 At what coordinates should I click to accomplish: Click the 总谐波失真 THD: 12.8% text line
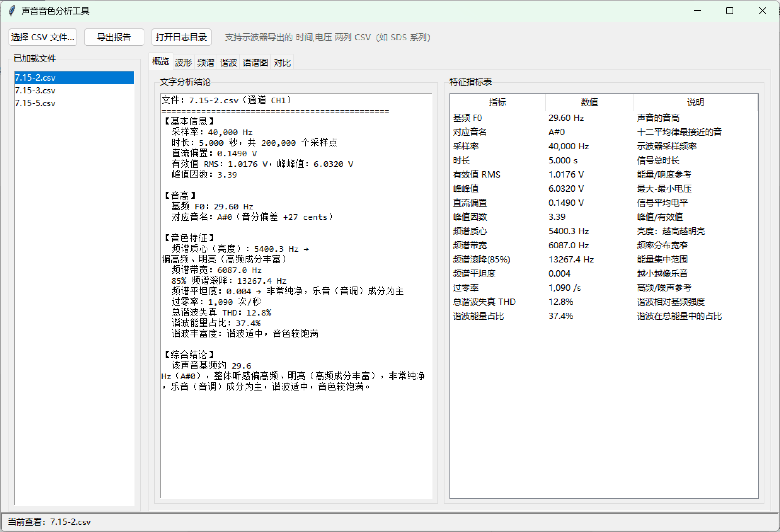pyautogui.click(x=222, y=312)
